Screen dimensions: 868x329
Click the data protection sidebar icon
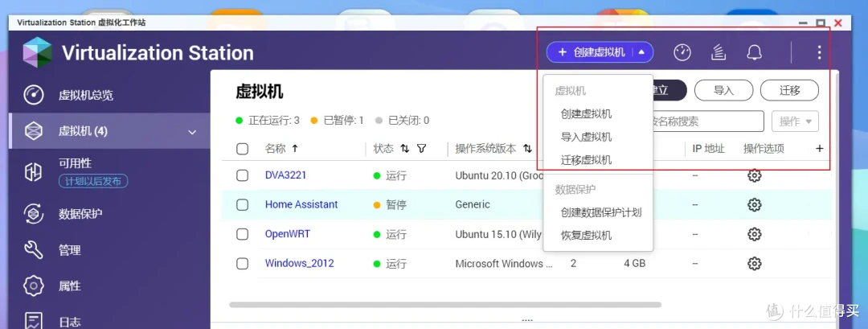pyautogui.click(x=34, y=214)
